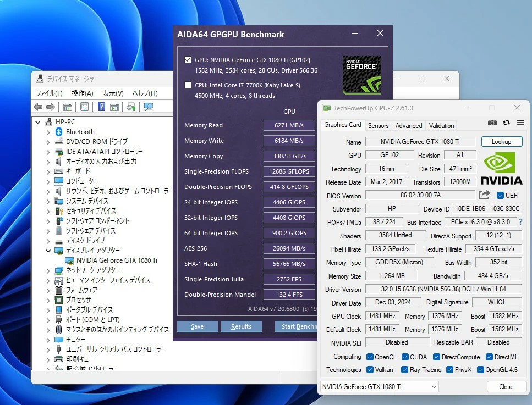Viewport: 532px width, 405px height.
Task: Click the processor icon beside プロセッサ
Action: point(59,300)
